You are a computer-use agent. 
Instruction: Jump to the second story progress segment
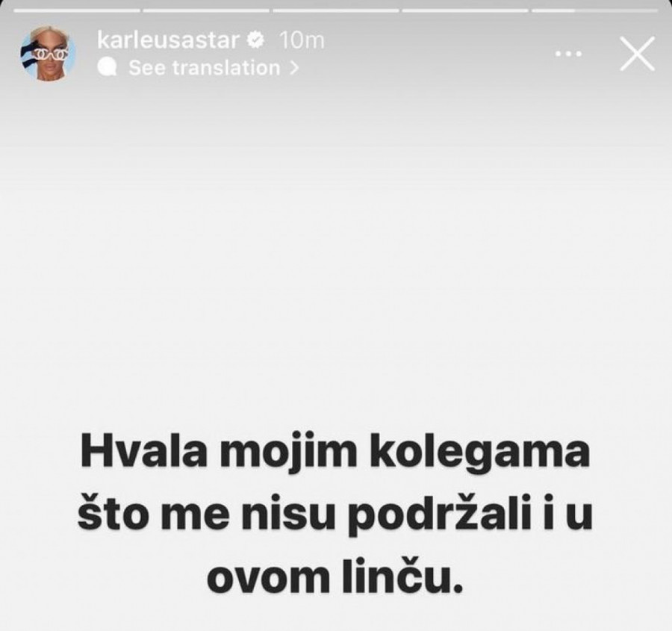click(x=206, y=10)
